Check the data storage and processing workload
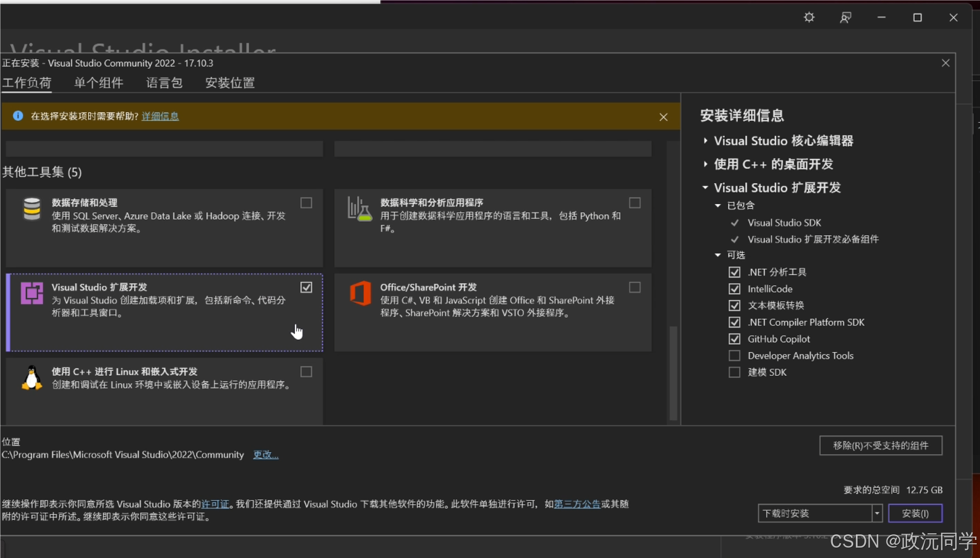This screenshot has height=558, width=980. tap(306, 203)
